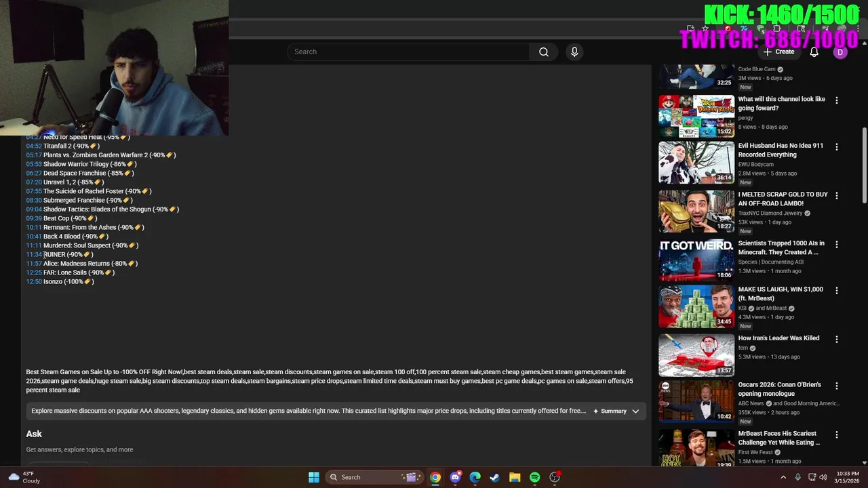Open Steam from the taskbar

[495, 477]
